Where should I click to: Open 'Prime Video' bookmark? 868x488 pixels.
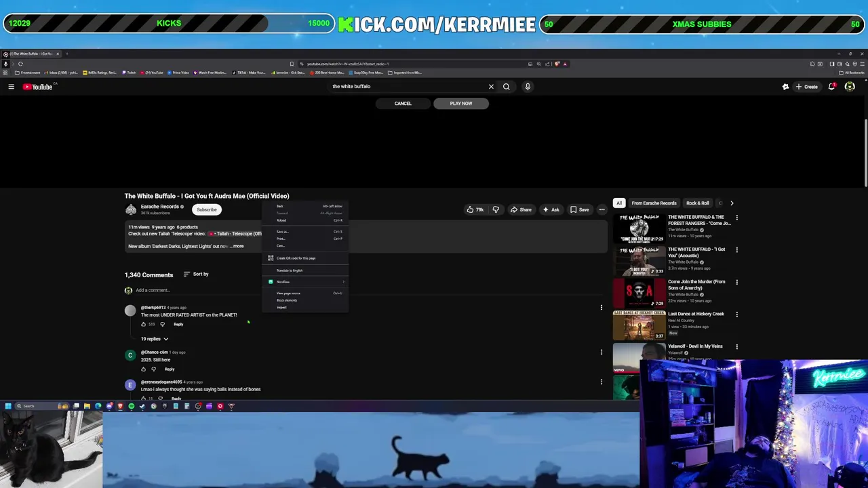pos(178,73)
